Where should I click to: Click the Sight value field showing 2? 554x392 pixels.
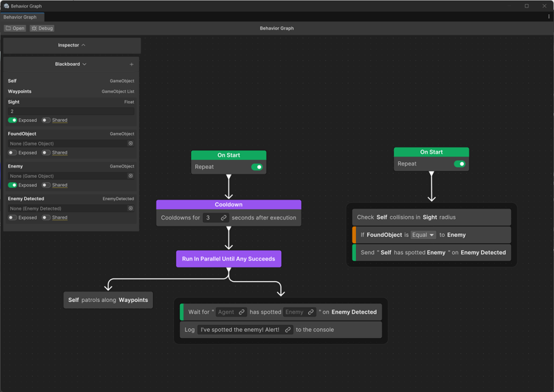tap(71, 111)
